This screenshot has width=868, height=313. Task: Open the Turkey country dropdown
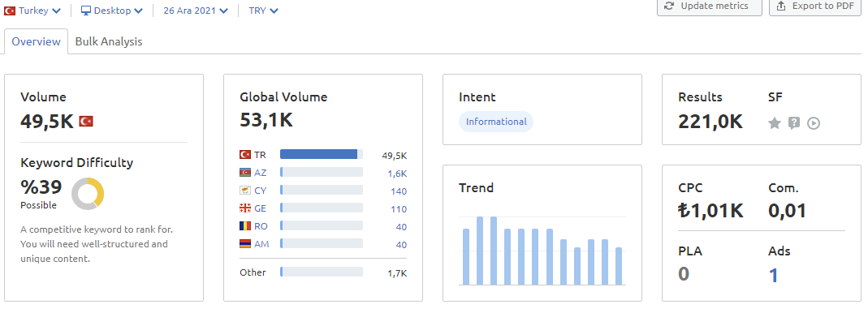pos(32,11)
